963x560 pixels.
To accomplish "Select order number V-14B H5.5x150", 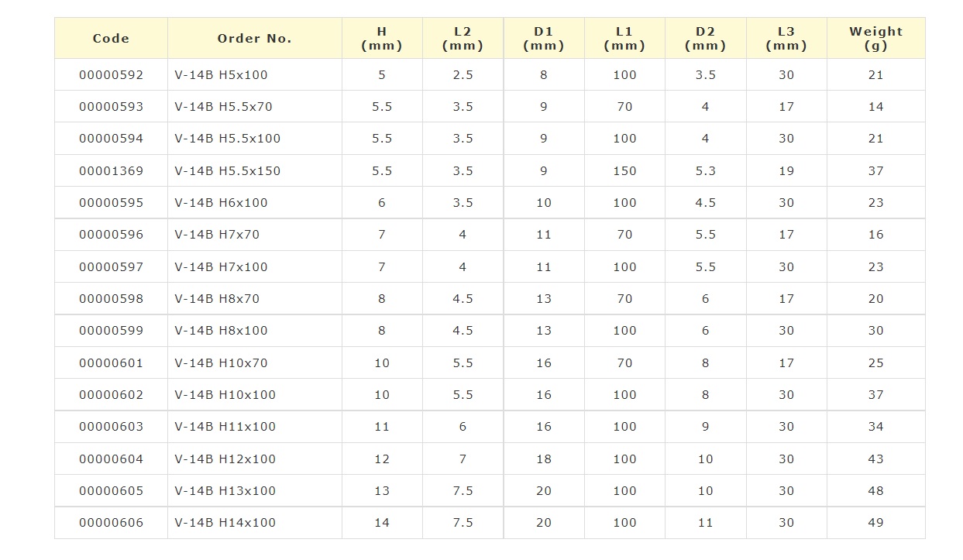I will [228, 171].
